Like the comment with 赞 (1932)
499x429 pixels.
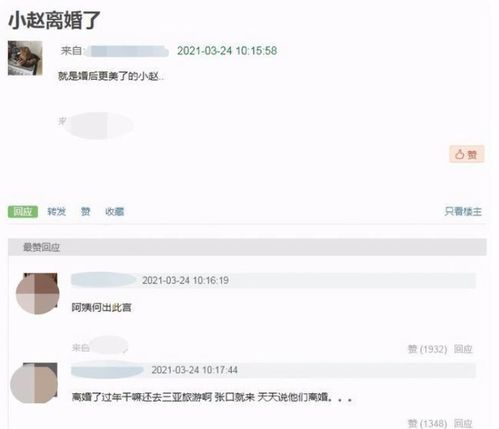(x=428, y=349)
